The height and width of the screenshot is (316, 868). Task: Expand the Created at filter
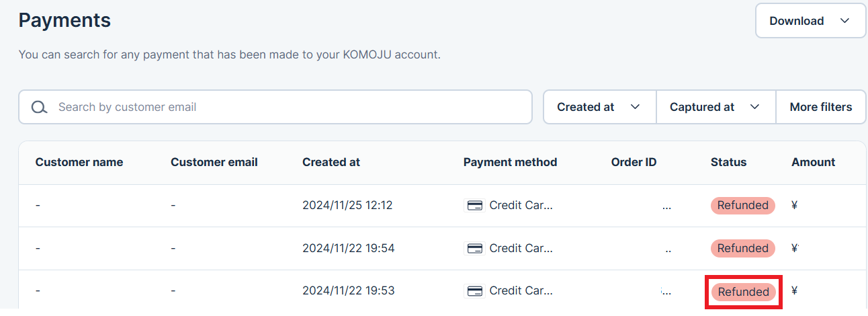[x=599, y=107]
